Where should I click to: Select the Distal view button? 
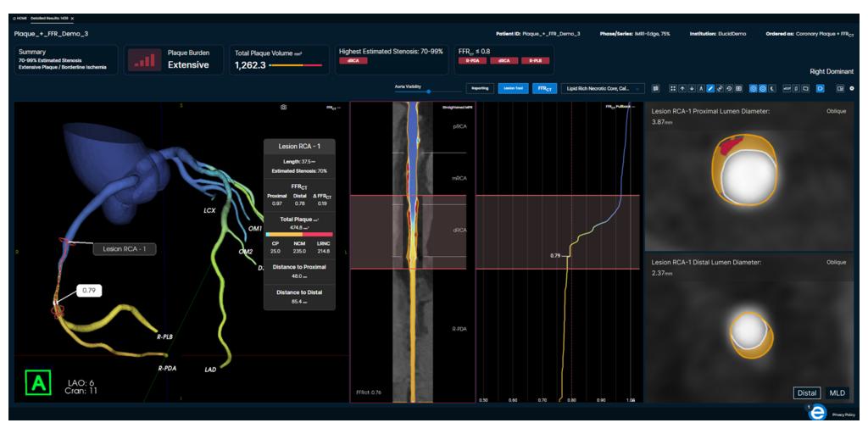click(x=807, y=392)
